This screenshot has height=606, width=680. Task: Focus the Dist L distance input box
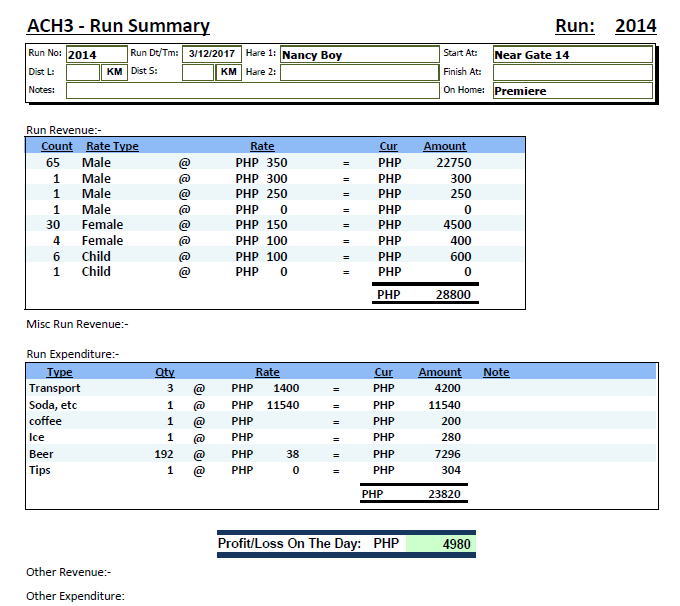tap(82, 72)
